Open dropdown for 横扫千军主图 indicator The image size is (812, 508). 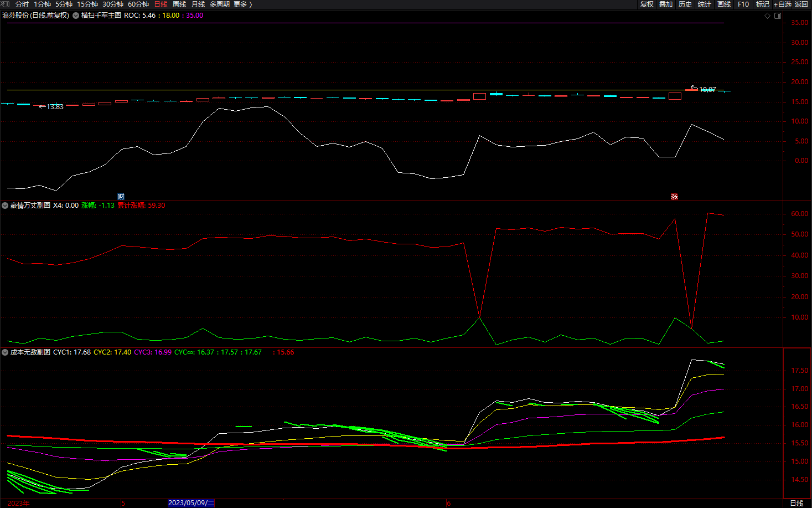click(76, 16)
